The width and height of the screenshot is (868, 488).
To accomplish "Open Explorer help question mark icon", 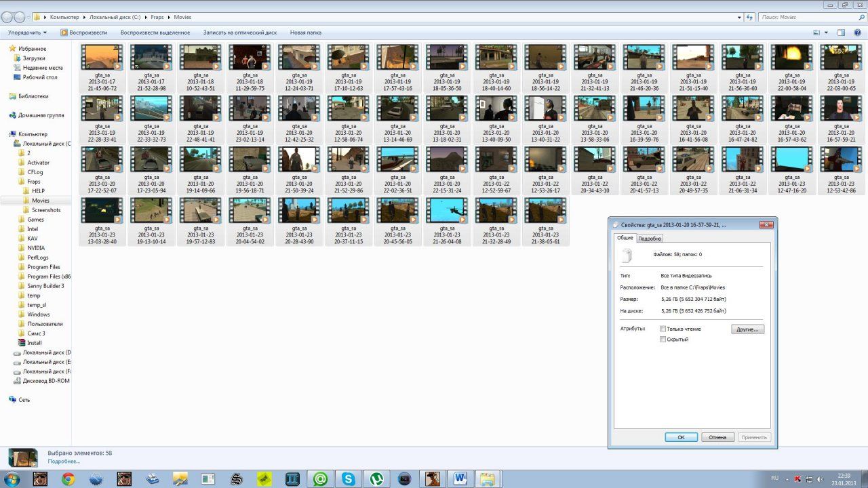I will [x=859, y=33].
